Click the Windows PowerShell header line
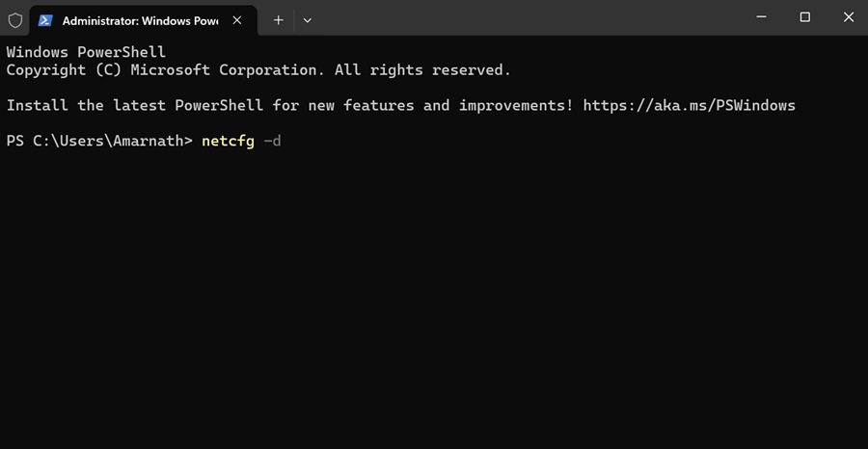868x449 pixels. [86, 53]
